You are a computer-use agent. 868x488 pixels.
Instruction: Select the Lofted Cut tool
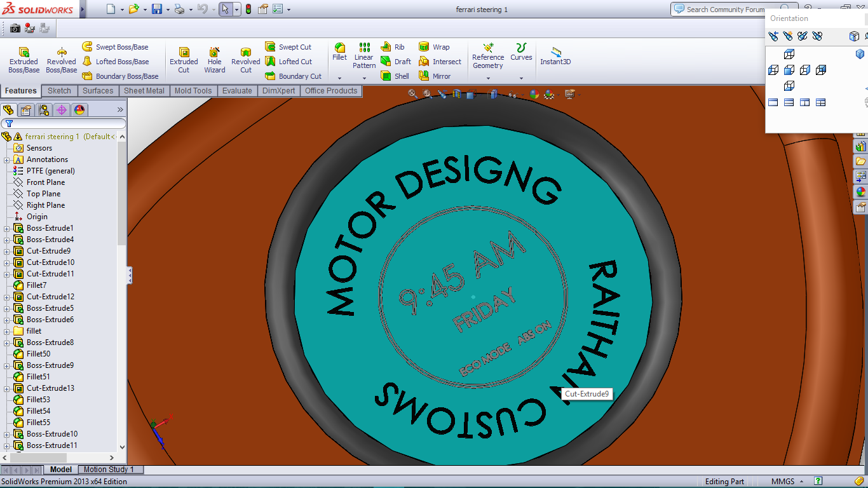tap(288, 62)
